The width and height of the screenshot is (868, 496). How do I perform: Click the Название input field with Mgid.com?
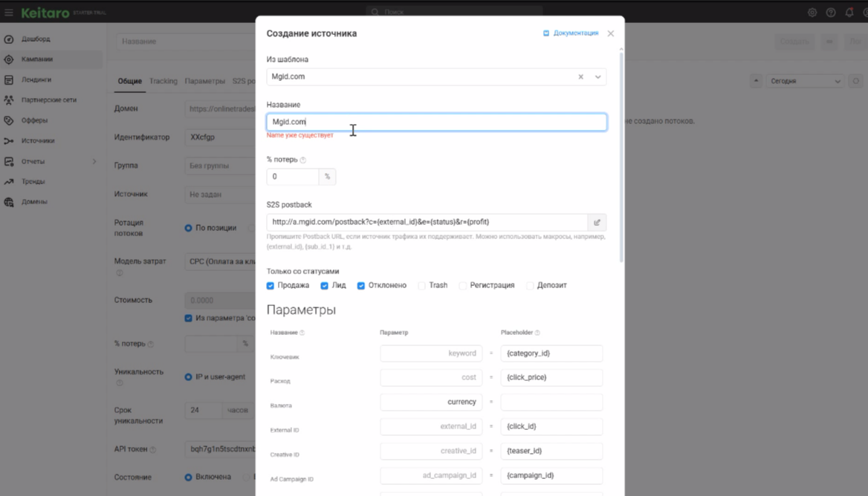tap(436, 122)
